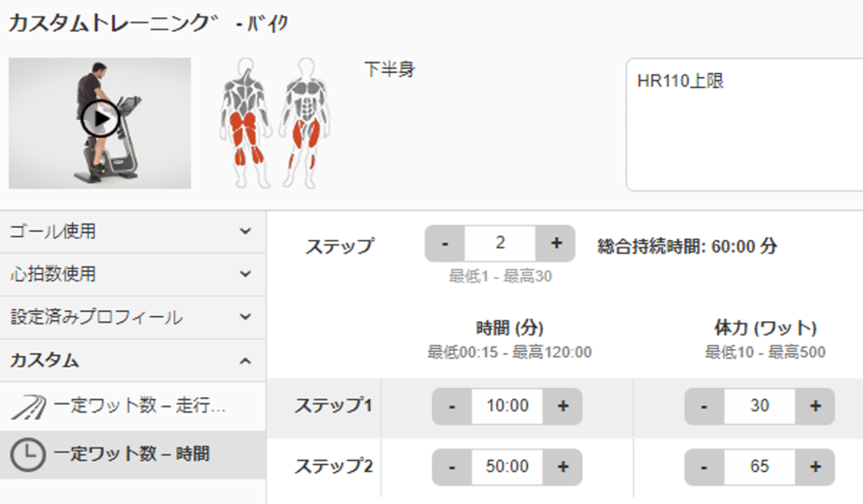
Task: Click the front-view muscle diagram figure
Action: [x=306, y=124]
